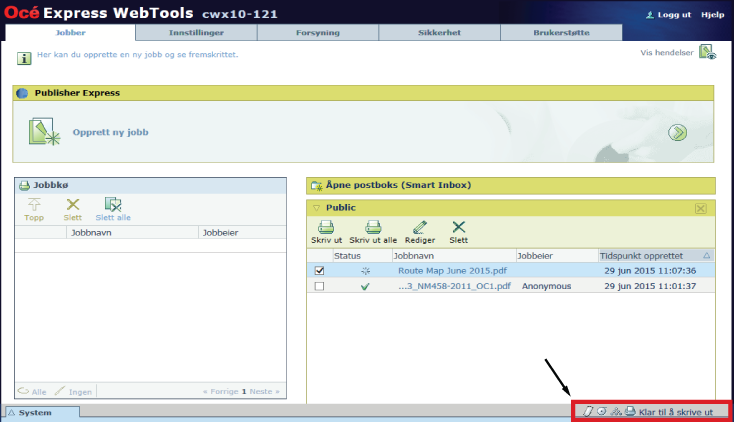
Task: Click the Åpne postboks folder icon
Action: click(x=317, y=186)
